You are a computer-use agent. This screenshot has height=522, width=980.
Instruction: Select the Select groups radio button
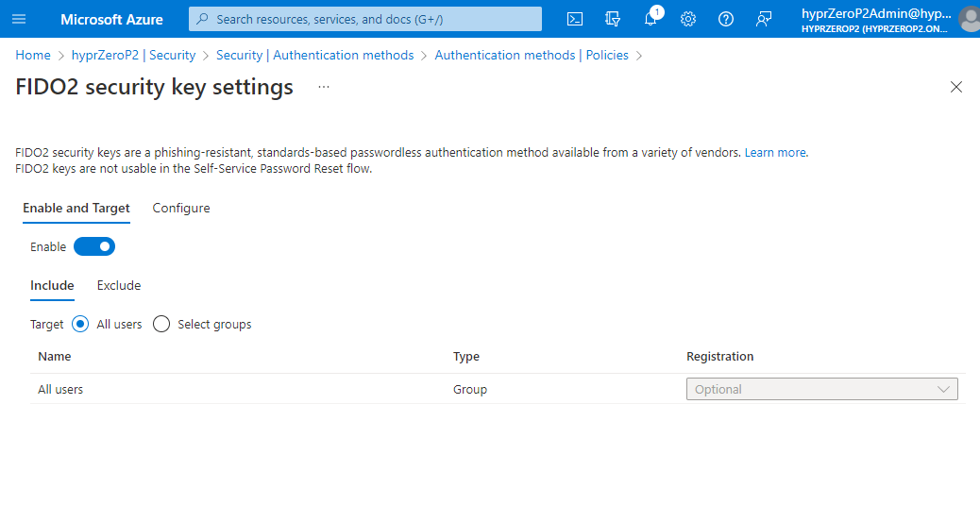click(161, 324)
